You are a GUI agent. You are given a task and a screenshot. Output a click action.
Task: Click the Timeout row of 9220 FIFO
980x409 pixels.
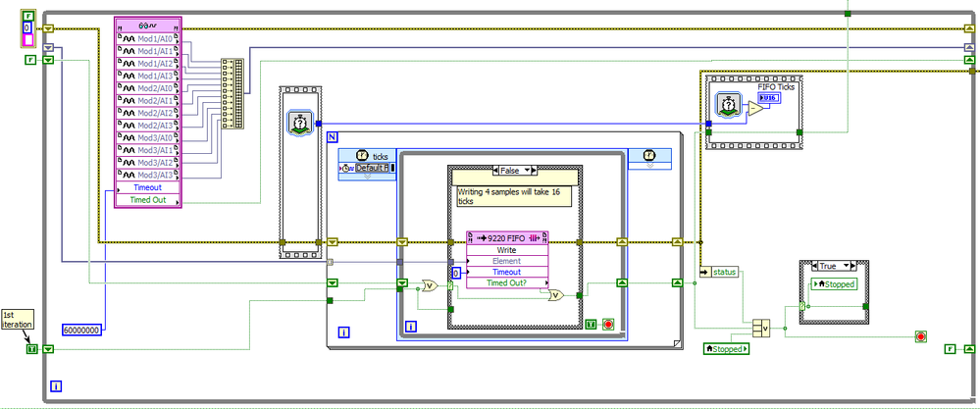coord(507,273)
